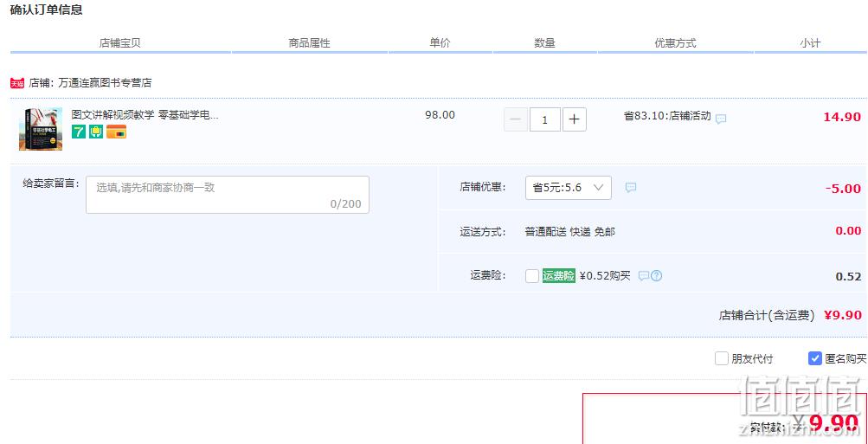This screenshot has width=868, height=444.
Task: Click the 省83.10:店铺活动 discount text
Action: pyautogui.click(x=667, y=116)
